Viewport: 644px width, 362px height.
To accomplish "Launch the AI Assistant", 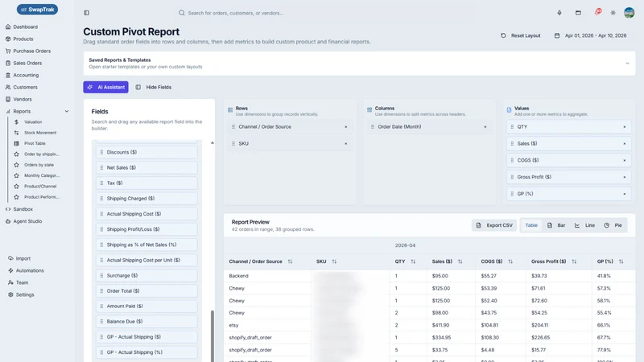I will pos(106,87).
